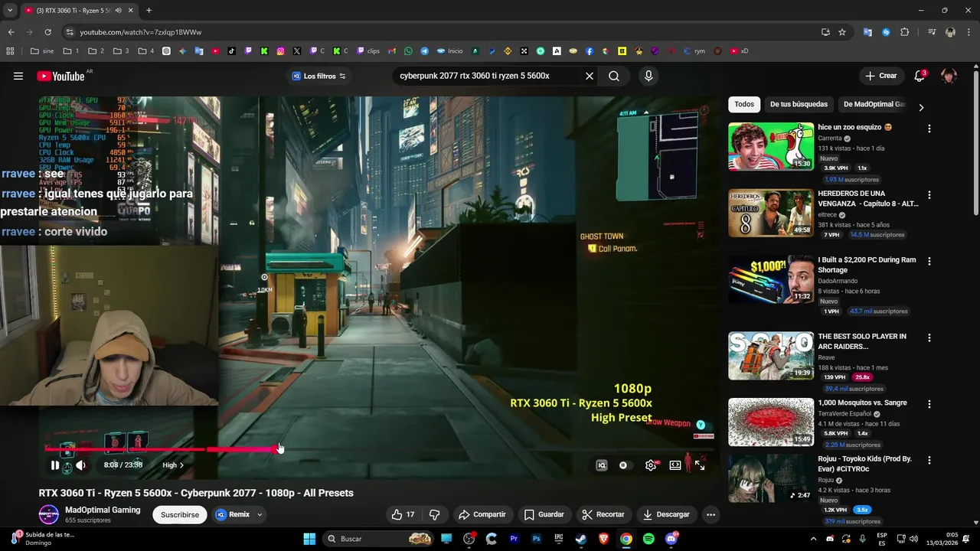Select the De tus búsquedas chip

point(799,104)
